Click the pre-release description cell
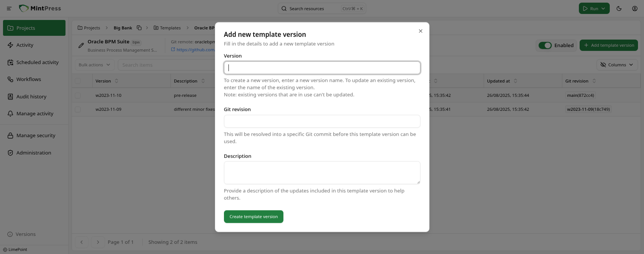Screen dimensions: 644x254 tap(185, 95)
